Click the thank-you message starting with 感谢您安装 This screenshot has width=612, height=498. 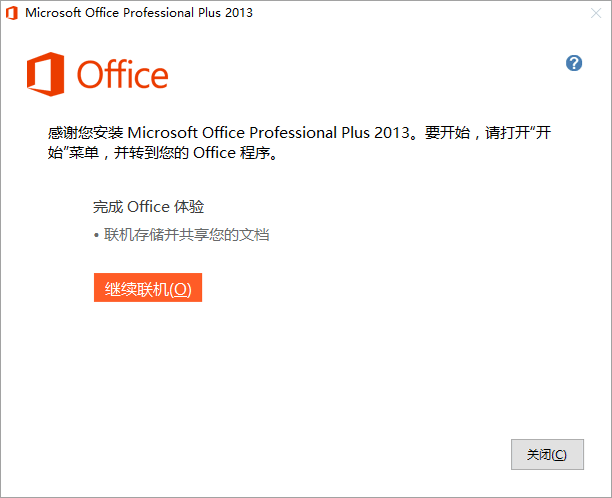tap(299, 142)
